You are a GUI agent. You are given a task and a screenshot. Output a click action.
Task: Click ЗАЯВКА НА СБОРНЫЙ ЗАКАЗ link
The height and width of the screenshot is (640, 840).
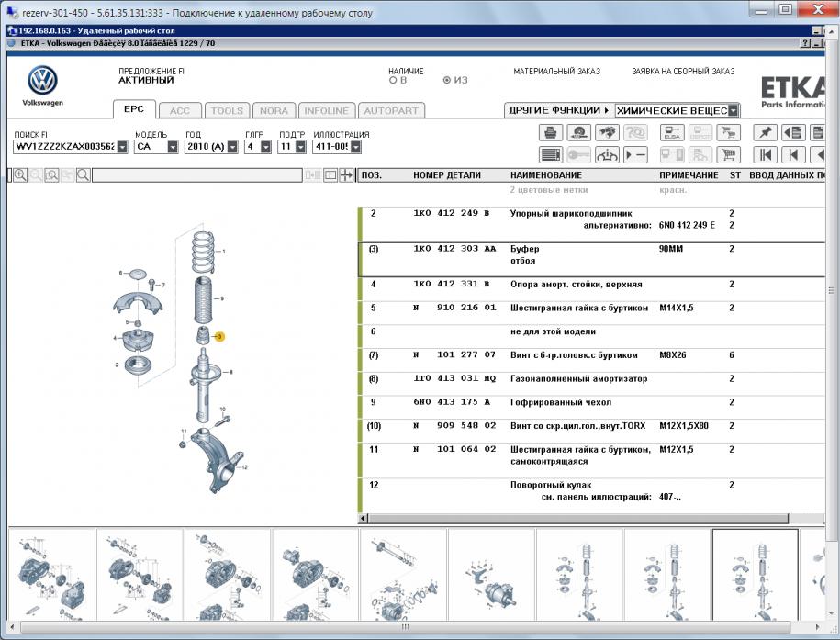[x=683, y=72]
